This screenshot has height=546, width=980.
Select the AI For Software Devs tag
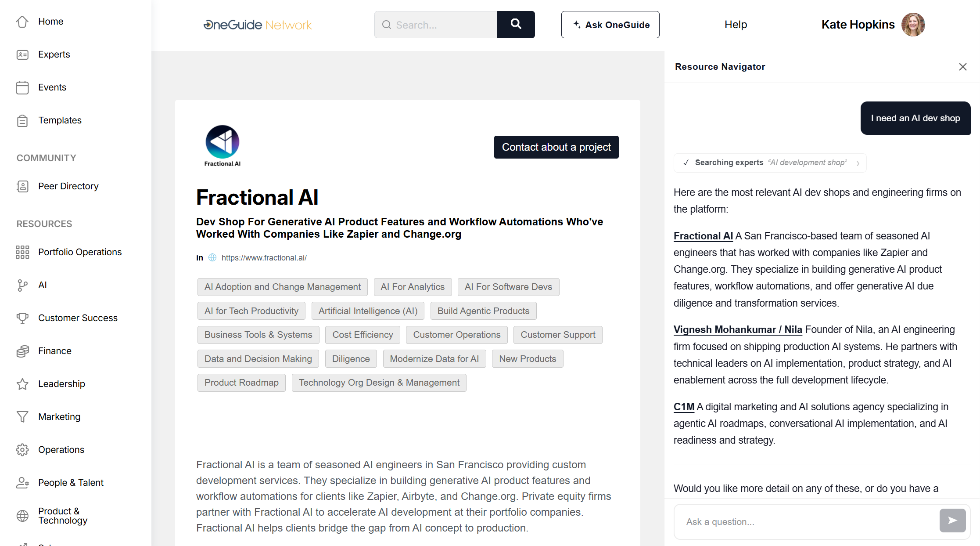pyautogui.click(x=508, y=287)
